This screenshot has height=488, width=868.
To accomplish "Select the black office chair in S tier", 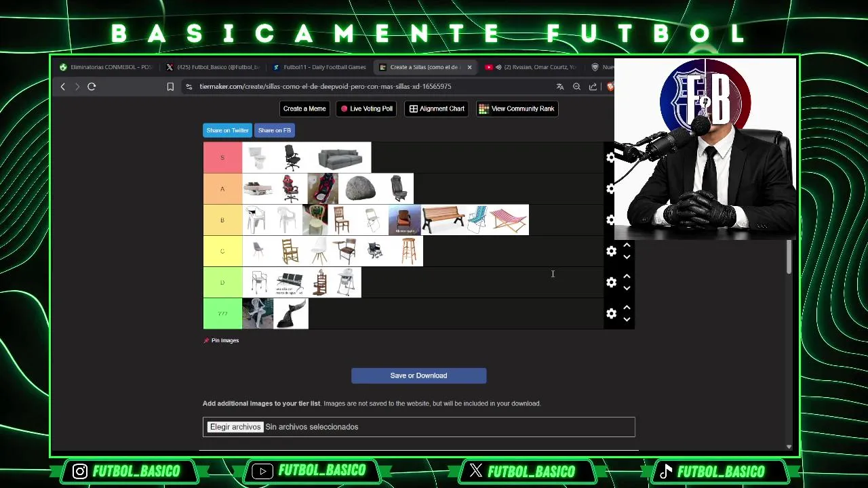I will (292, 158).
